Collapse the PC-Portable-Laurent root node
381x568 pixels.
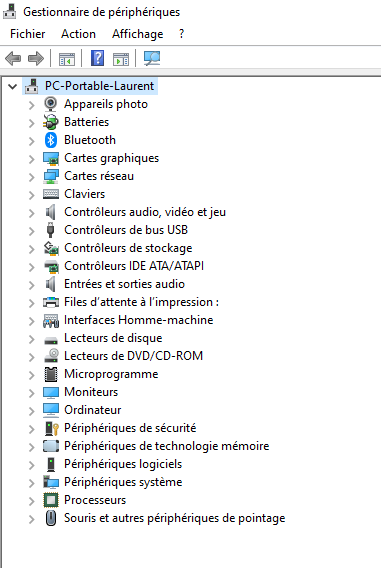coord(13,86)
